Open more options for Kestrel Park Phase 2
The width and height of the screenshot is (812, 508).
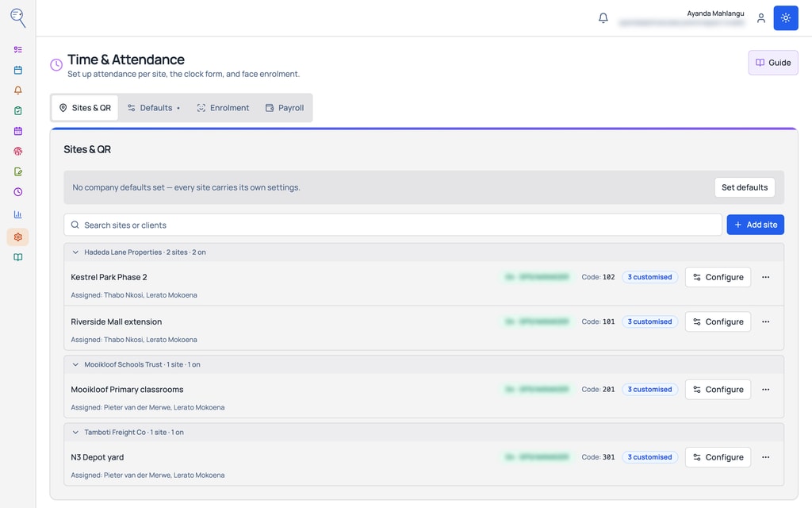point(765,277)
